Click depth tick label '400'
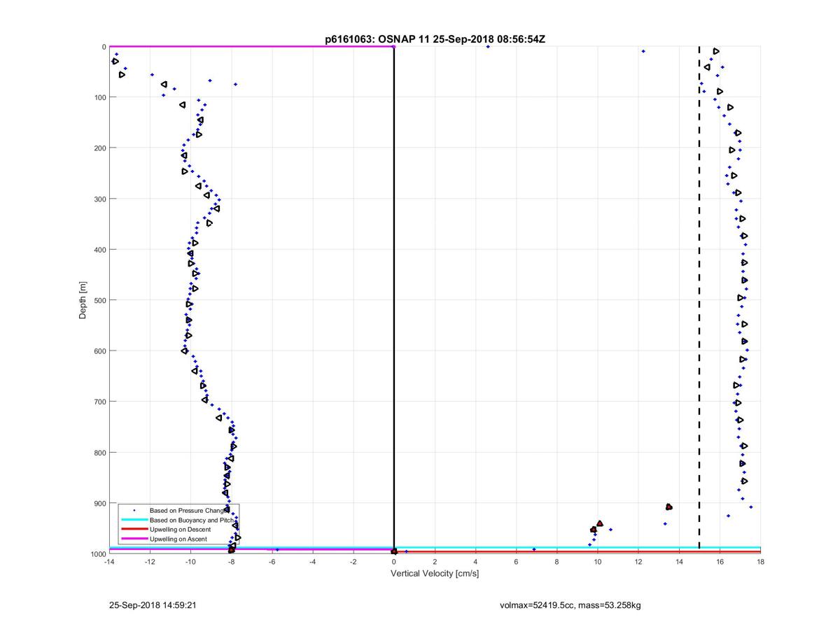Image resolution: width=840 pixels, height=622 pixels. [99, 250]
